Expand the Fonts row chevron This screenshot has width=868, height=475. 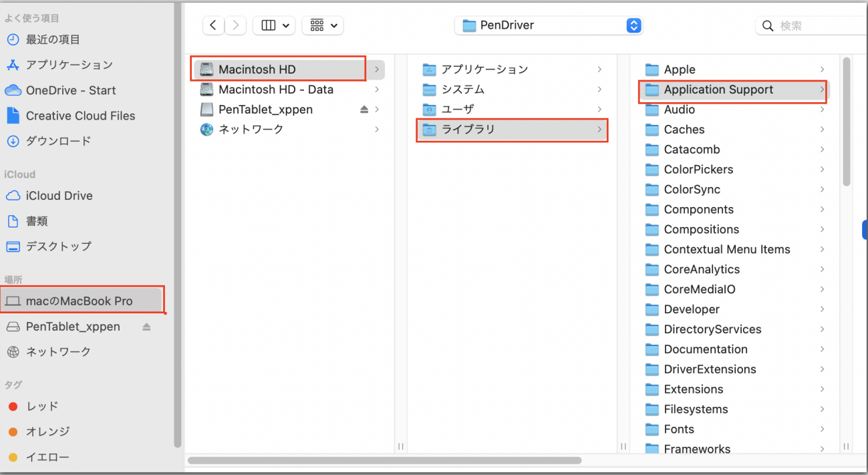point(822,430)
